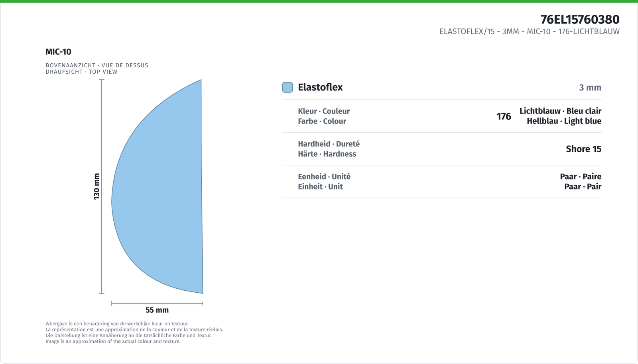Click the Dutch disclaimer starting with Weergave

click(117, 324)
